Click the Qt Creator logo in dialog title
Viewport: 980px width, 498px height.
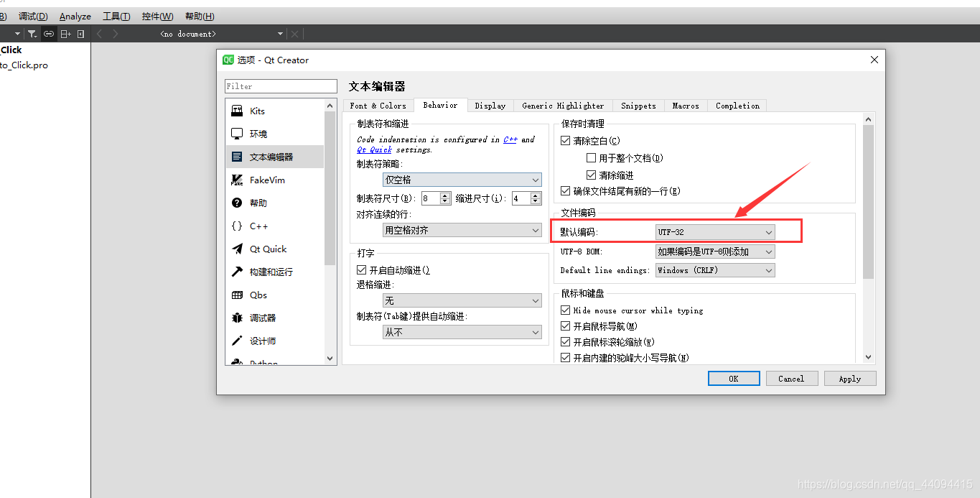click(228, 60)
